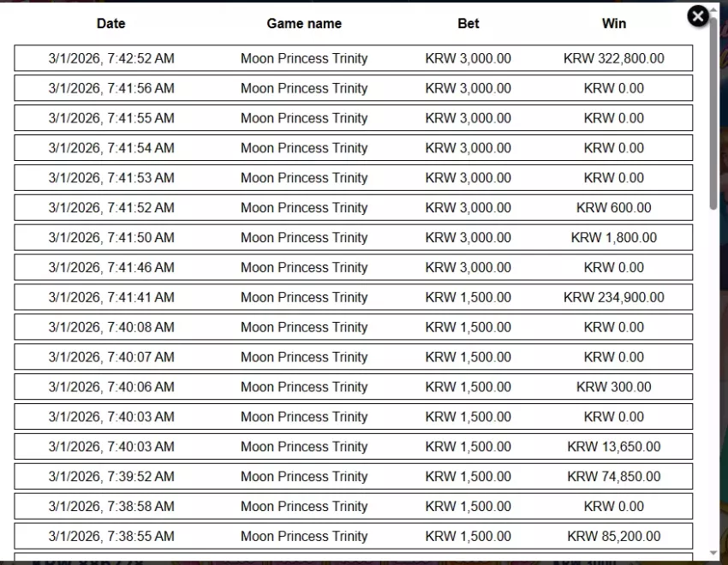
Task: Open the 7:41:41 AM round with KRW 234,900.00 win
Action: (x=354, y=297)
